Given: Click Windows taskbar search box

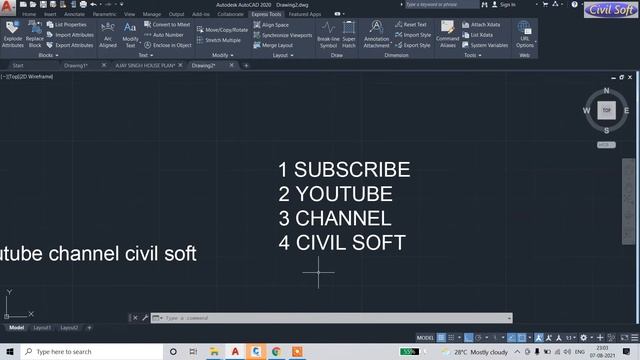Looking at the screenshot, I should click(x=91, y=351).
